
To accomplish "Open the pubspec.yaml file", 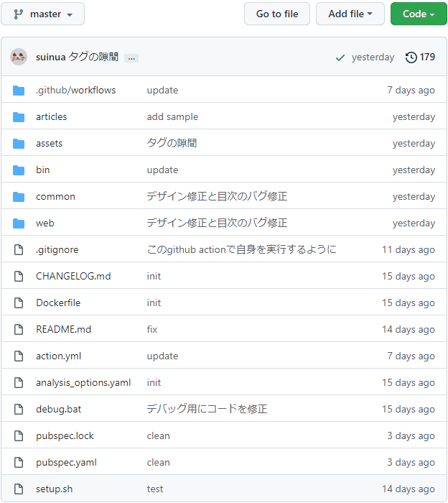I will click(x=66, y=463).
